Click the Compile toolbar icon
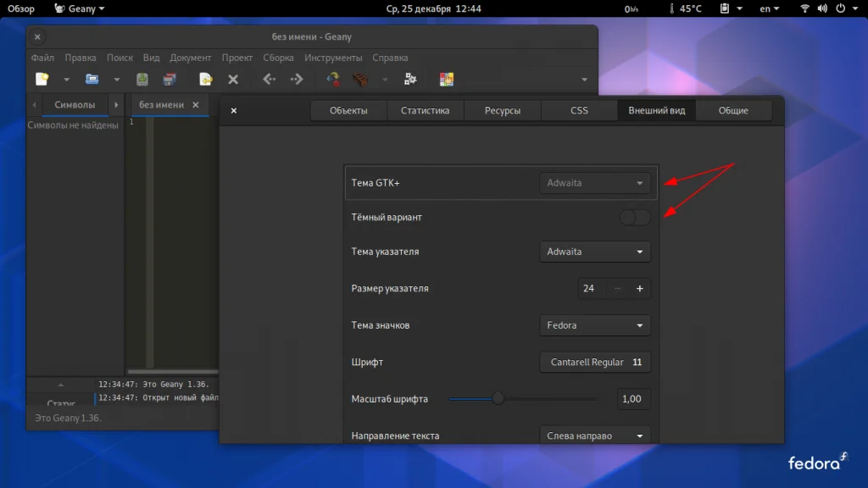Image resolution: width=868 pixels, height=488 pixels. [x=334, y=80]
